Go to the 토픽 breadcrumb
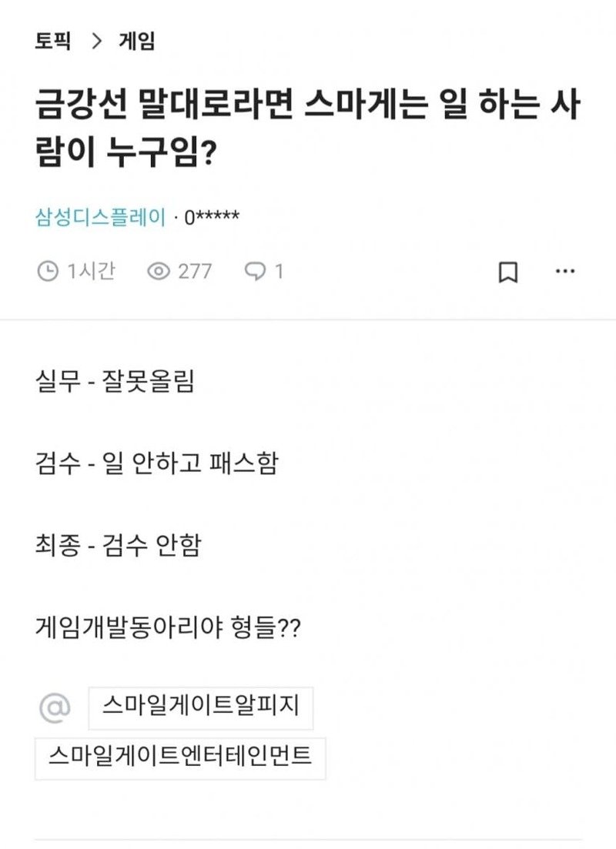This screenshot has width=616, height=849. coord(53,42)
